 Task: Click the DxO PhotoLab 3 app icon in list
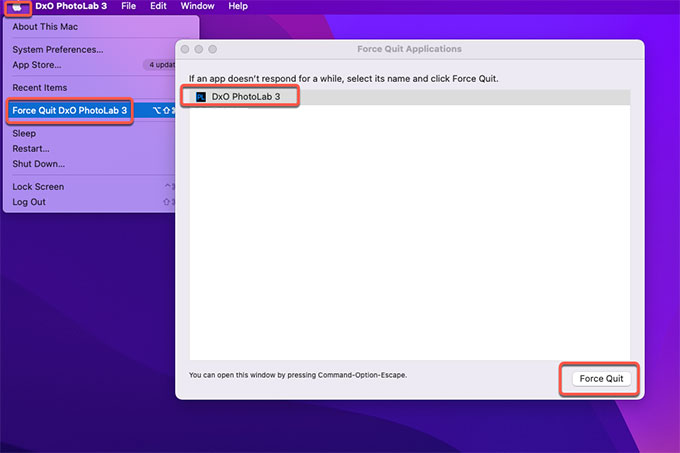pyautogui.click(x=201, y=97)
